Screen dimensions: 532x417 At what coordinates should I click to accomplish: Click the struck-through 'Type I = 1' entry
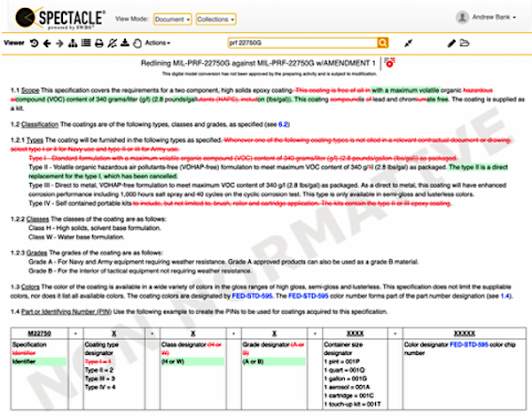click(x=98, y=361)
